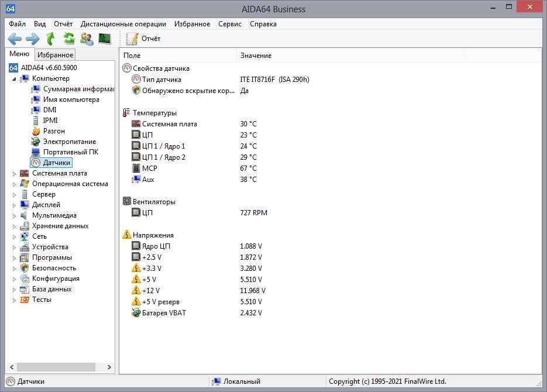
Task: Open user management toolbar icon
Action: pyautogui.click(x=87, y=39)
